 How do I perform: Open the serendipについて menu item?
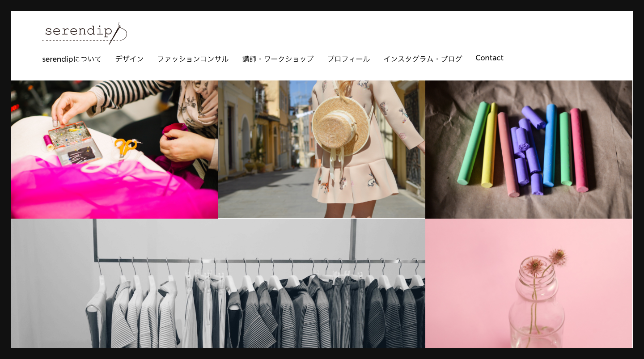click(72, 59)
